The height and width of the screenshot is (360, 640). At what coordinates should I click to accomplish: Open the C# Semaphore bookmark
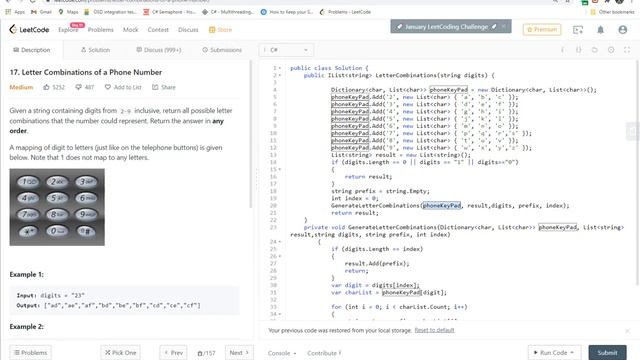(169, 12)
